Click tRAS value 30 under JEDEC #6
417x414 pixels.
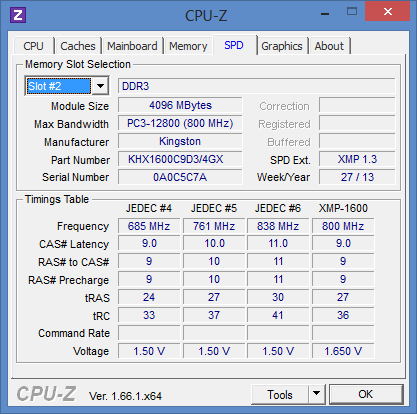pyautogui.click(x=278, y=297)
